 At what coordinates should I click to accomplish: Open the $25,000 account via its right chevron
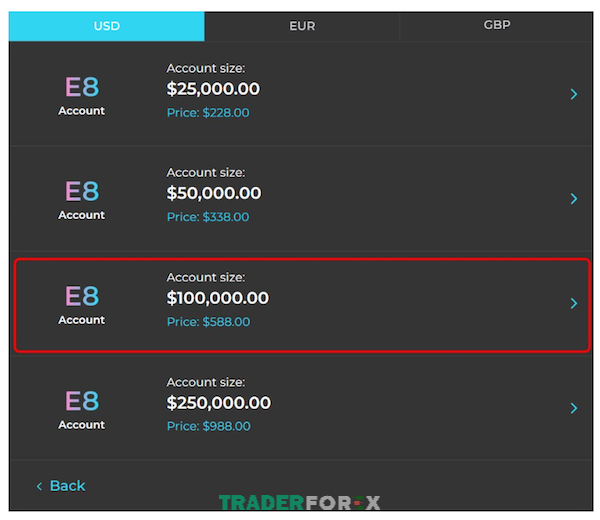click(x=574, y=94)
